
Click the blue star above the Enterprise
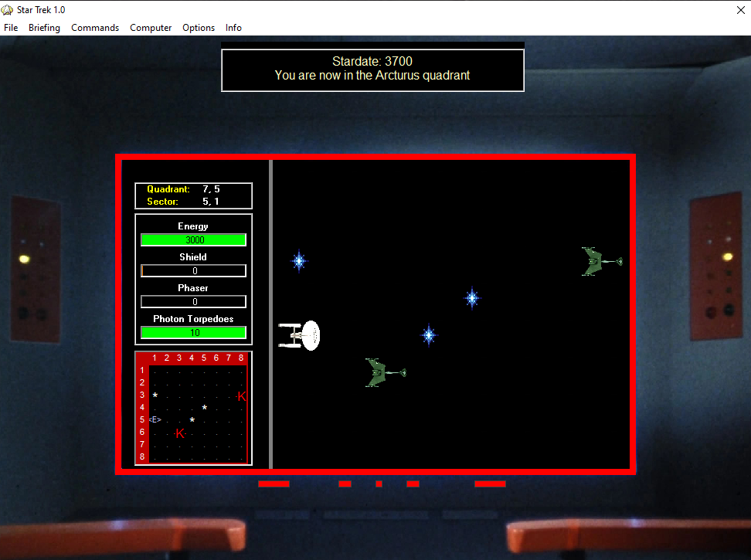pos(299,262)
